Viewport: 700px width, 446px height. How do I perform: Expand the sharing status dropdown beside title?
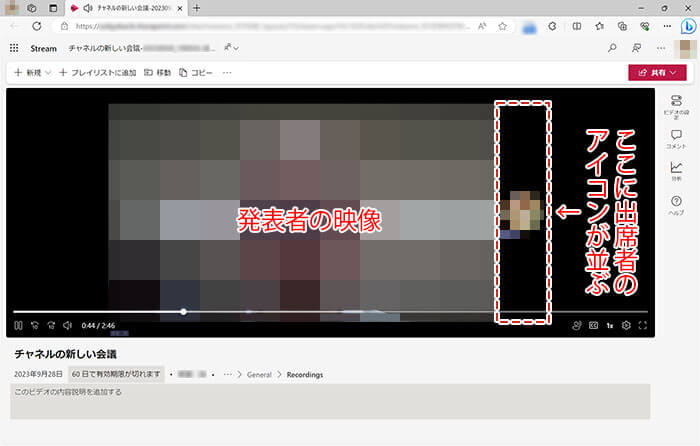click(231, 48)
